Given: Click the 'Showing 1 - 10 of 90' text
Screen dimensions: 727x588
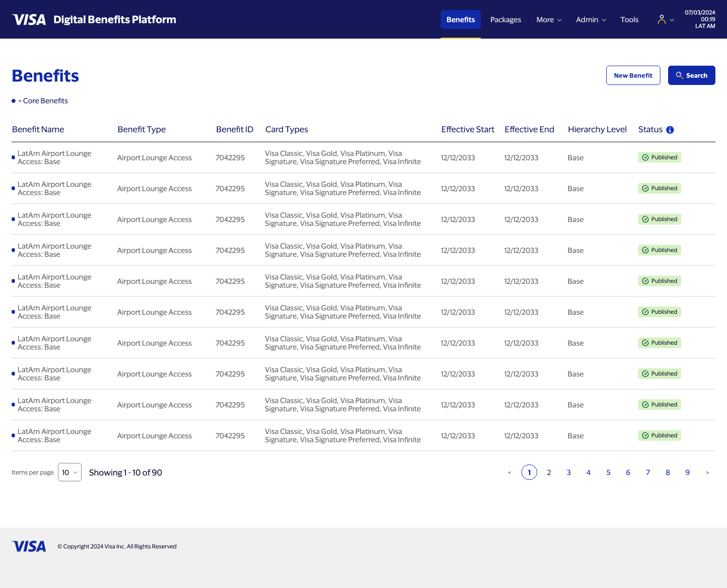Looking at the screenshot, I should (x=126, y=473).
